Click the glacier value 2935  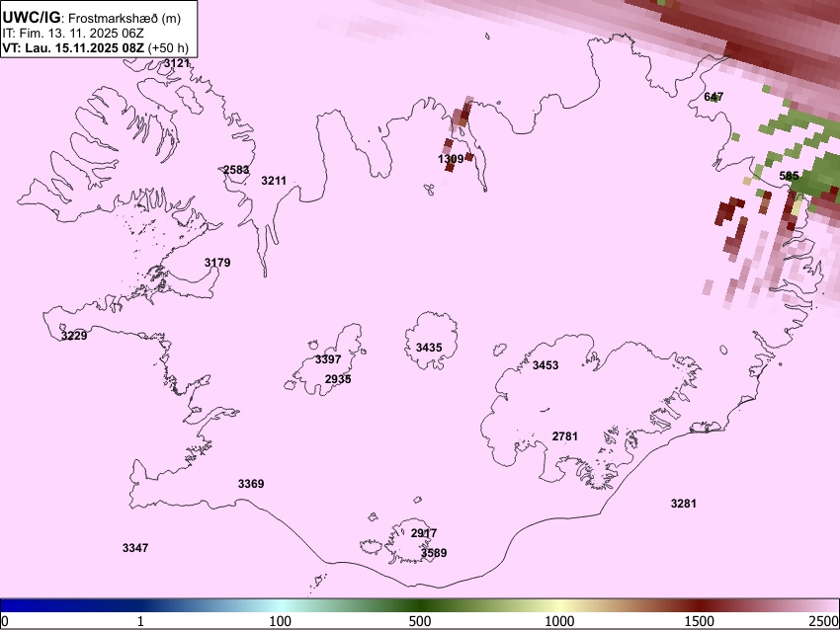(x=338, y=379)
